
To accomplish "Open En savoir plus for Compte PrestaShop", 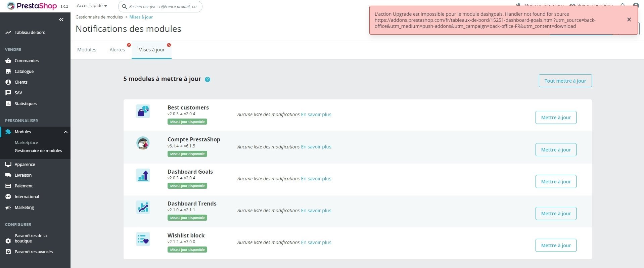I will [x=316, y=147].
